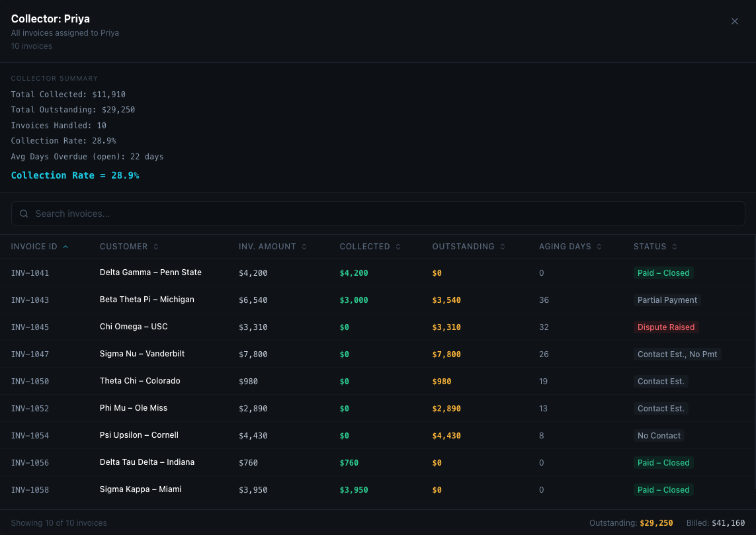Click sort arrows next to Collected
756x535 pixels.
tap(398, 247)
